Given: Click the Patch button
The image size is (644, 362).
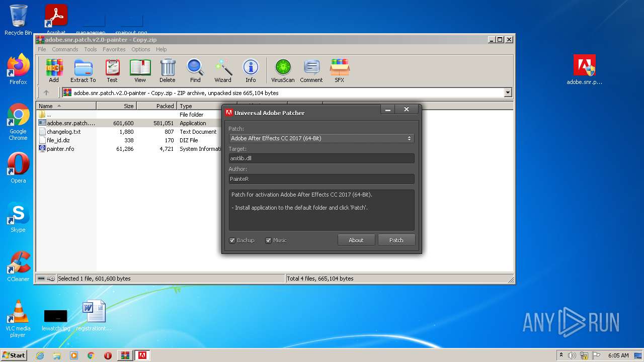Looking at the screenshot, I should pos(396,240).
